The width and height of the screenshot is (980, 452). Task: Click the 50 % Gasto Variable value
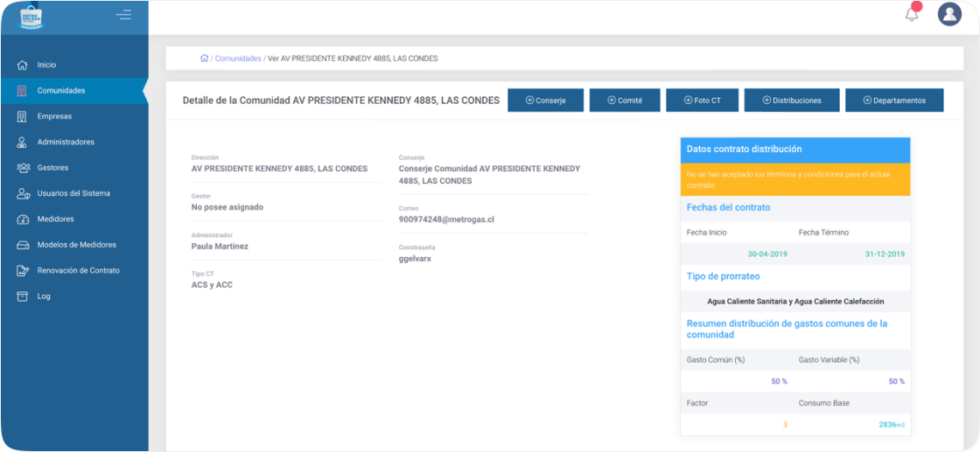pos(897,381)
